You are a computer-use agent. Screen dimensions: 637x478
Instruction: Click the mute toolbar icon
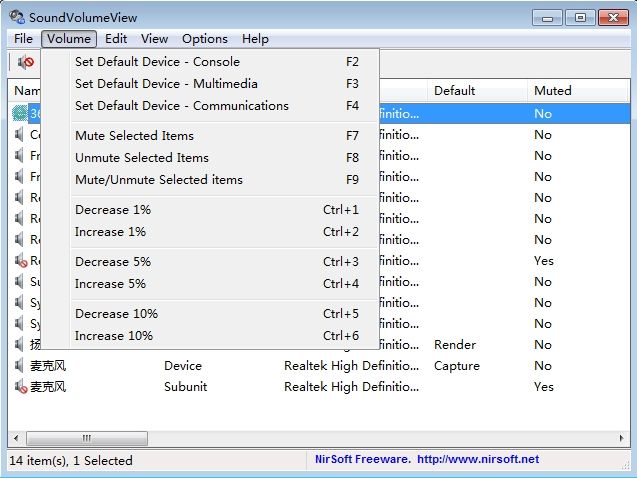coord(26,62)
